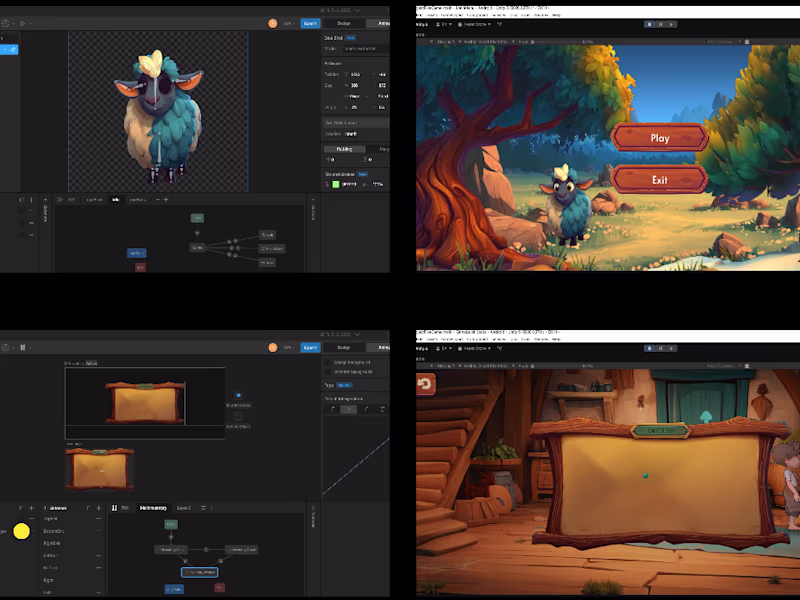
Task: Click Pause button in bottom Unity window
Action: tap(661, 348)
